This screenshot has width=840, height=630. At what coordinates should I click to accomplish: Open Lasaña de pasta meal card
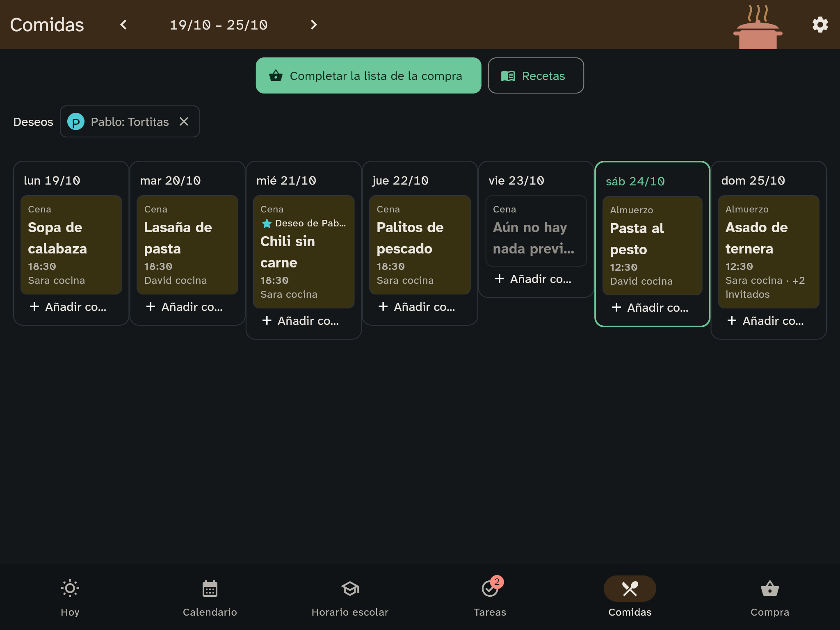point(187,244)
